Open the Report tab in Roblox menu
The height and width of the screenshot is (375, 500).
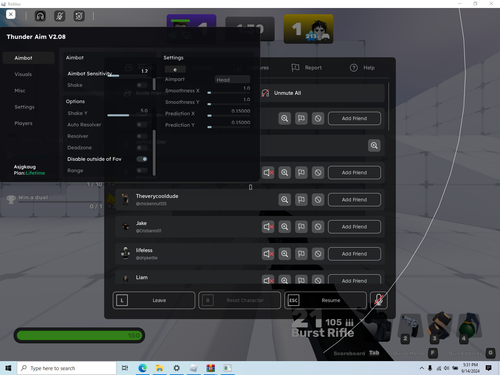click(x=307, y=68)
